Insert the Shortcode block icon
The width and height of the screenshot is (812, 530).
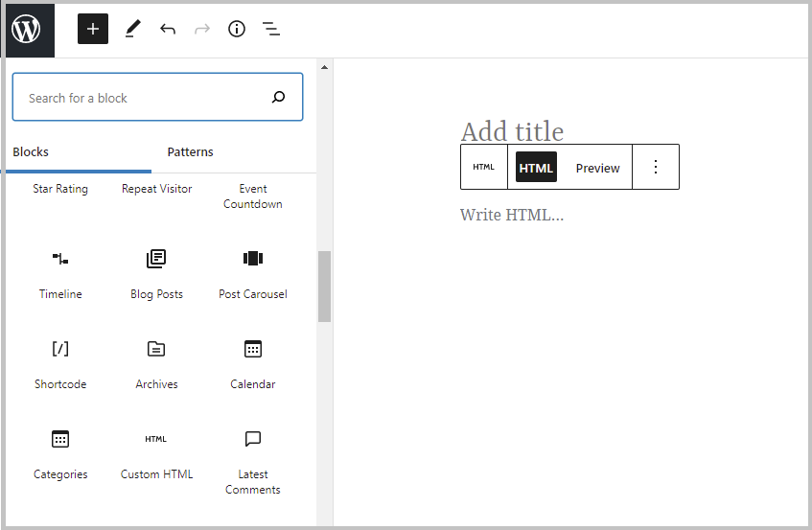[x=60, y=349]
